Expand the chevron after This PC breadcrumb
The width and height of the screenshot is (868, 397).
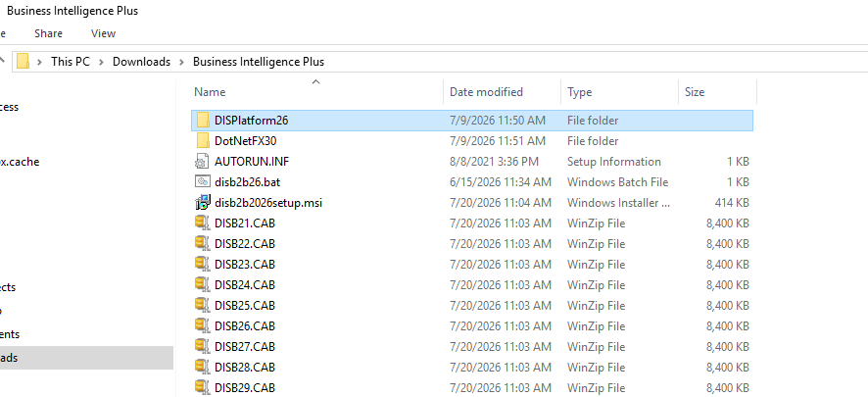[x=101, y=62]
